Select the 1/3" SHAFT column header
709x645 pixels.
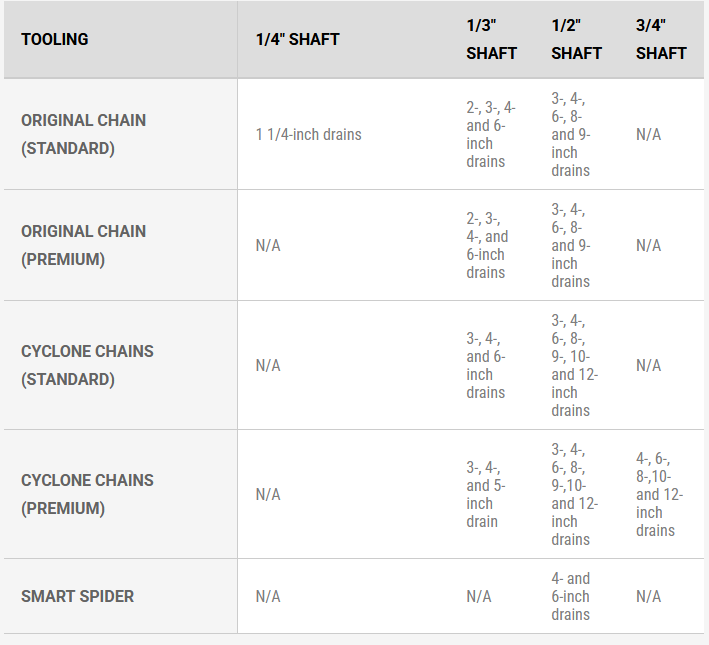(491, 40)
